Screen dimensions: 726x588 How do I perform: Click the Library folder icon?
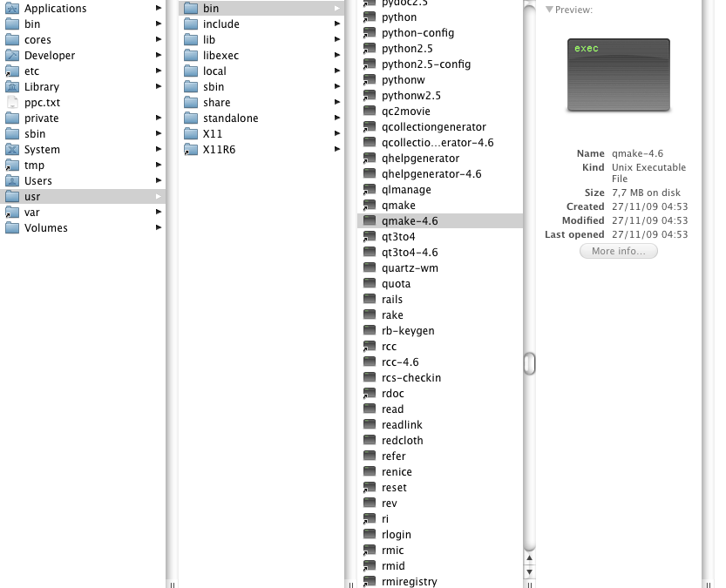[x=12, y=87]
